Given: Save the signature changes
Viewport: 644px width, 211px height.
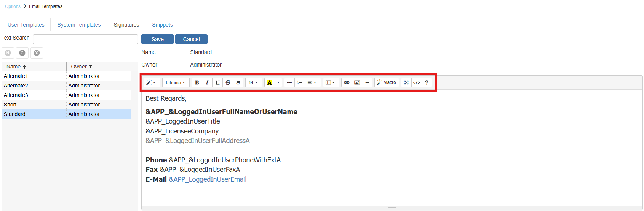Looking at the screenshot, I should (x=157, y=39).
